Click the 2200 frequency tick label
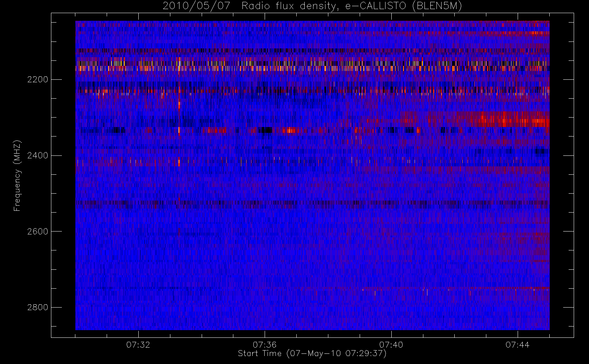The width and height of the screenshot is (589, 364). [x=37, y=79]
